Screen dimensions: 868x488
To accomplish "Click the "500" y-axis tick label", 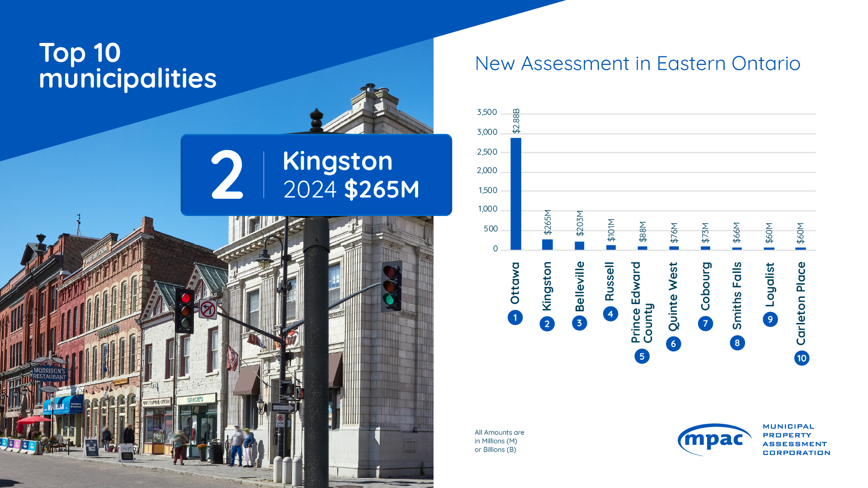I will click(x=491, y=229).
